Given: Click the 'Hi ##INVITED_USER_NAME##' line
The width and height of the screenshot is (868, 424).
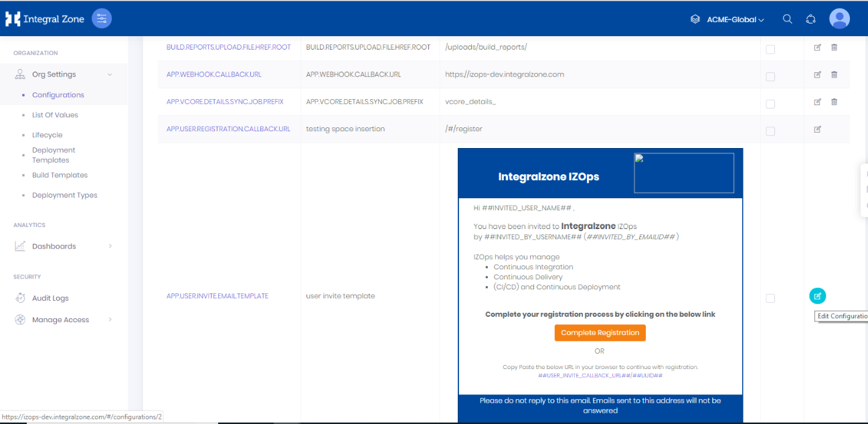Looking at the screenshot, I should coord(523,208).
